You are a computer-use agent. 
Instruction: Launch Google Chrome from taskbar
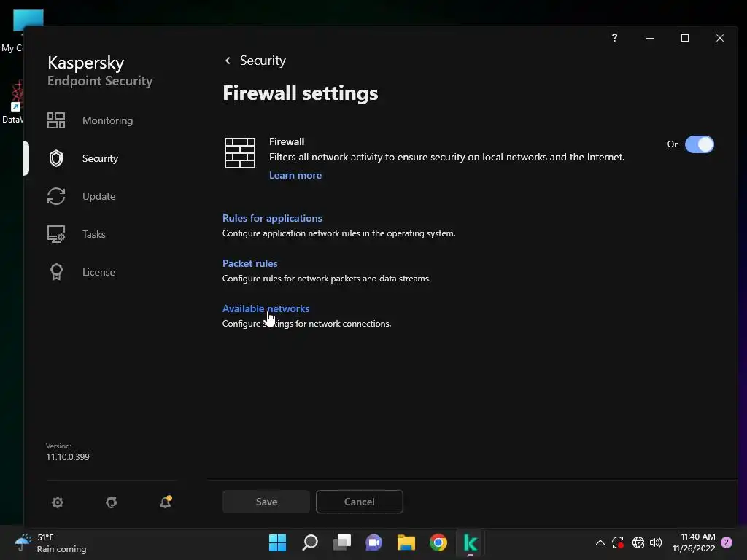(438, 542)
